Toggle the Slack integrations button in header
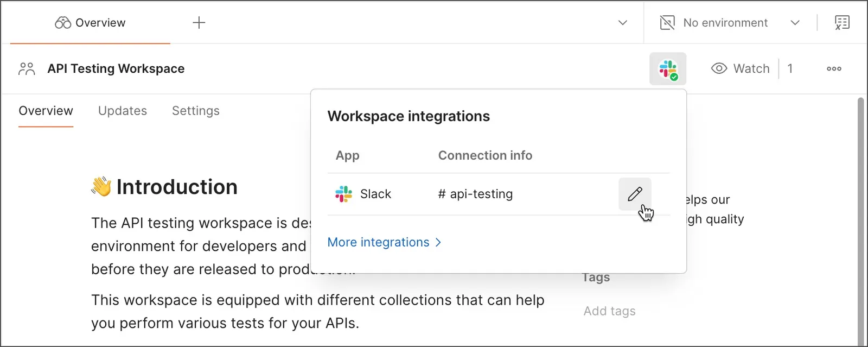This screenshot has height=347, width=868. click(668, 69)
